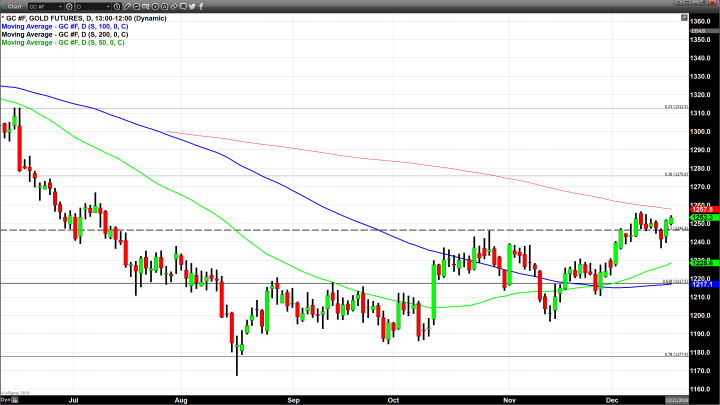Click the 1217.1 blue price marker on axis
720x405 pixels.
(x=699, y=283)
